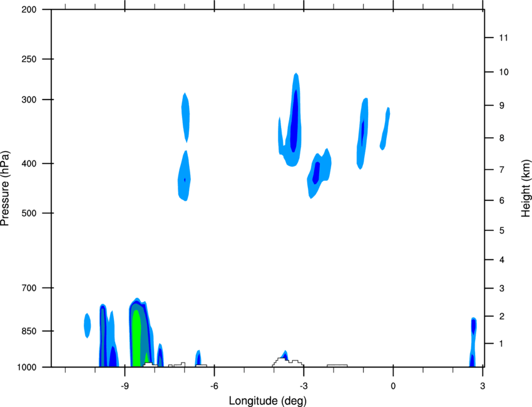
Task: Pick the 3 km height label
Action: coord(502,289)
